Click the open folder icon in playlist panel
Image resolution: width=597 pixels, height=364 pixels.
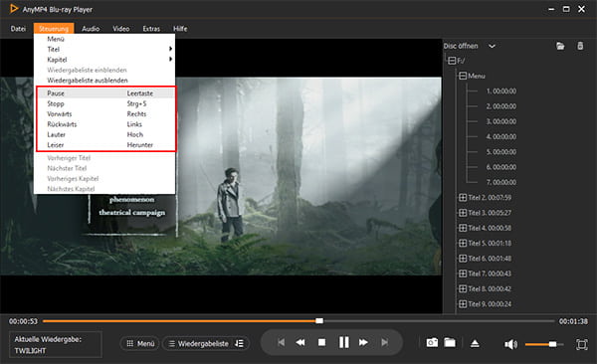[560, 46]
